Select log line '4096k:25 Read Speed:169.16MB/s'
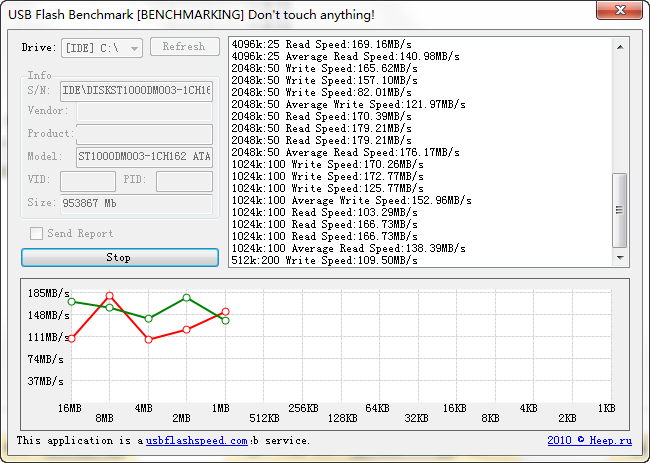 (x=322, y=44)
